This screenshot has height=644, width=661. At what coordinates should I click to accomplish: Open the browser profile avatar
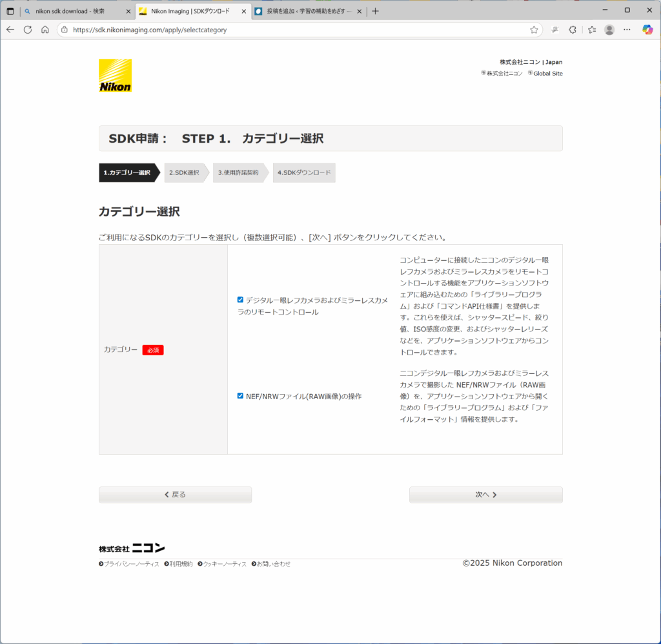coord(609,30)
